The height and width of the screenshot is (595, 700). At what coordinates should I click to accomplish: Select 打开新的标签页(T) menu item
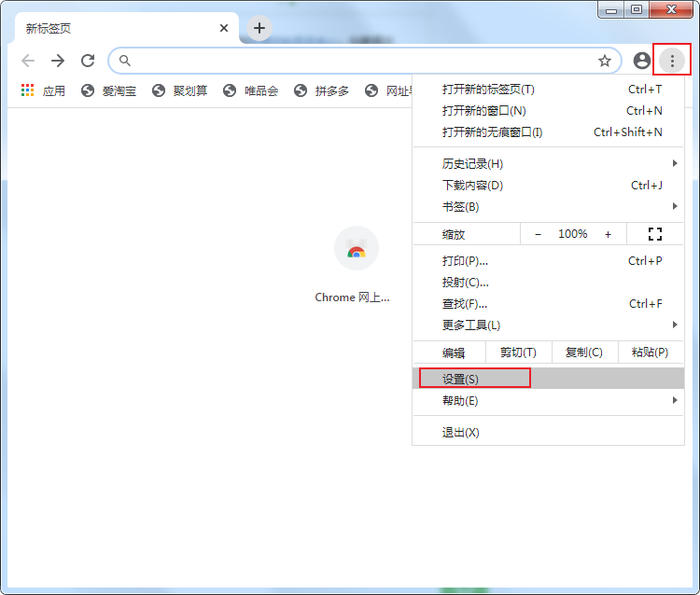point(548,90)
